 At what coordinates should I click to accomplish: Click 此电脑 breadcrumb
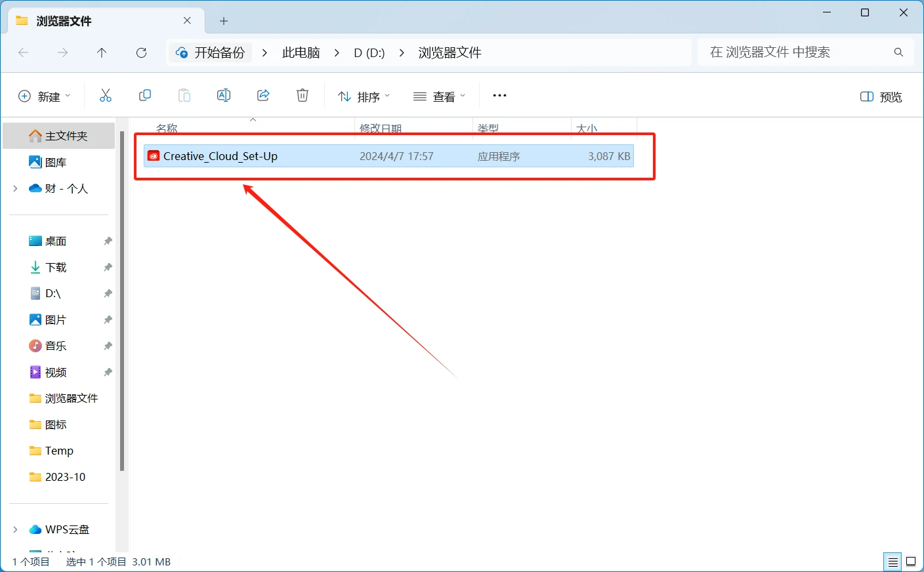coord(301,52)
